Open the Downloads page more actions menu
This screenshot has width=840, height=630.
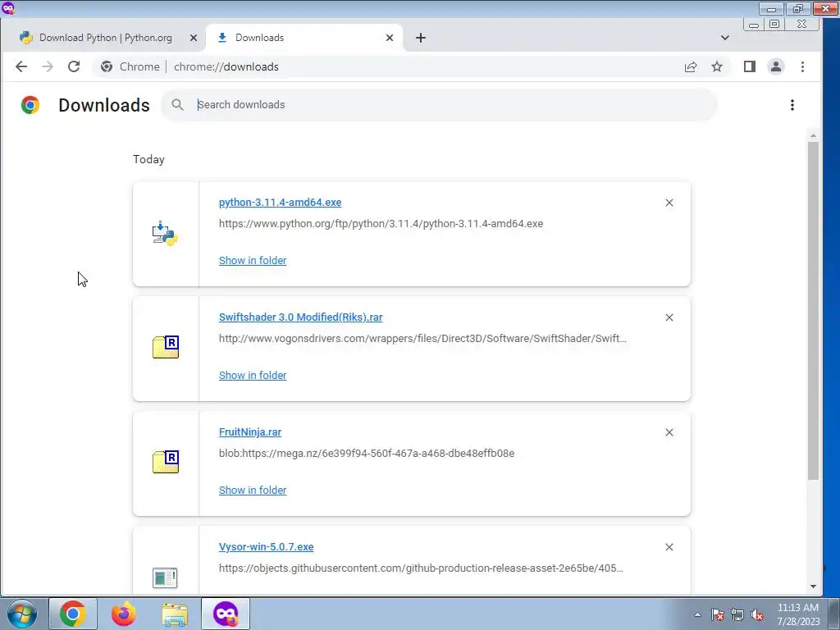[792, 105]
